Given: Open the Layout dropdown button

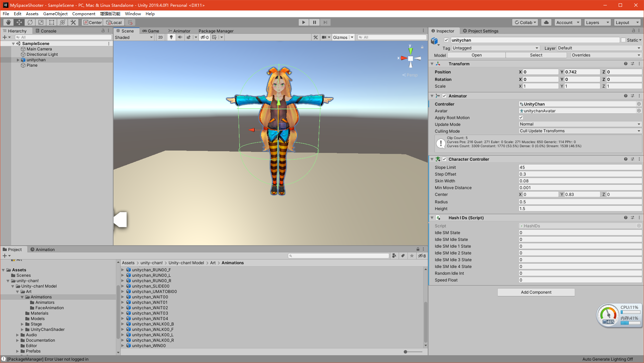Looking at the screenshot, I should click(627, 22).
